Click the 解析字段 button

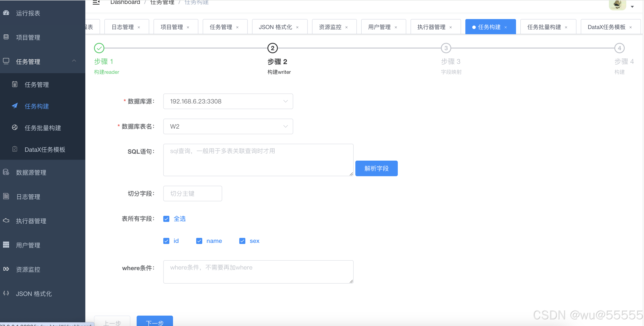(376, 168)
